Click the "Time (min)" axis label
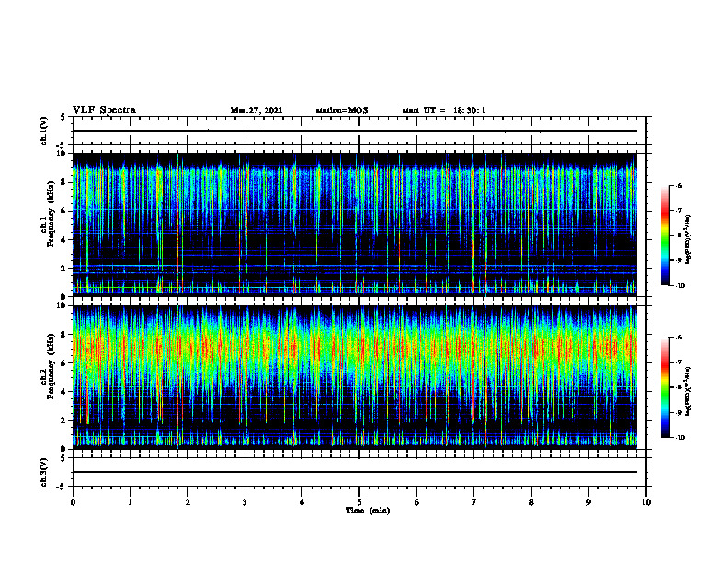728x563 pixels. pos(368,511)
